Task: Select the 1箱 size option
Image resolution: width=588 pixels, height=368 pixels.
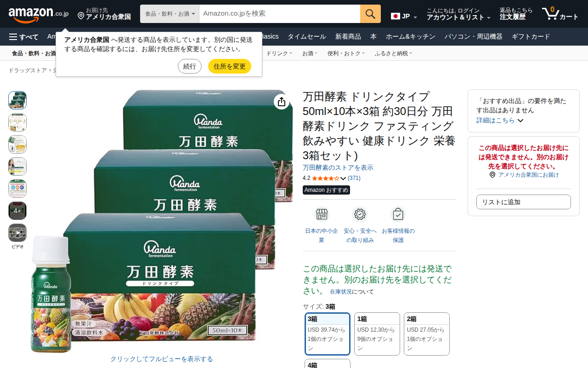Action: pyautogui.click(x=377, y=334)
